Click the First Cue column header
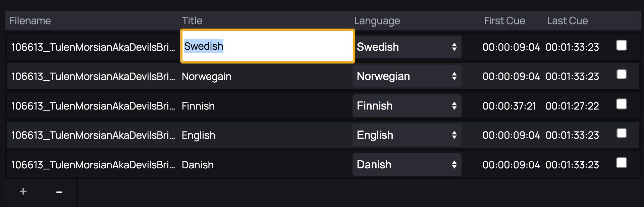 (x=504, y=21)
